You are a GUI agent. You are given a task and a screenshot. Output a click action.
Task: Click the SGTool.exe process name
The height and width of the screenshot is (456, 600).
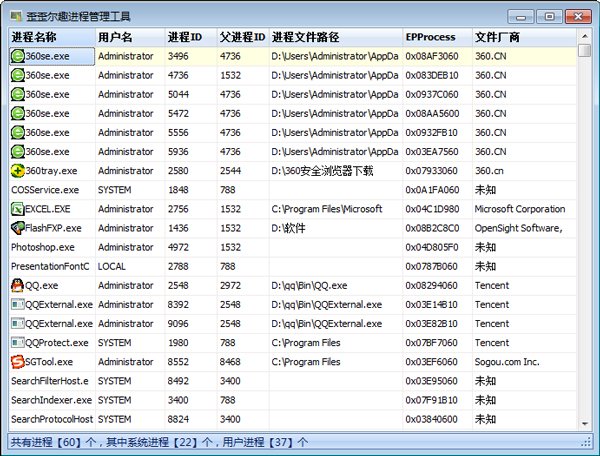[49, 362]
